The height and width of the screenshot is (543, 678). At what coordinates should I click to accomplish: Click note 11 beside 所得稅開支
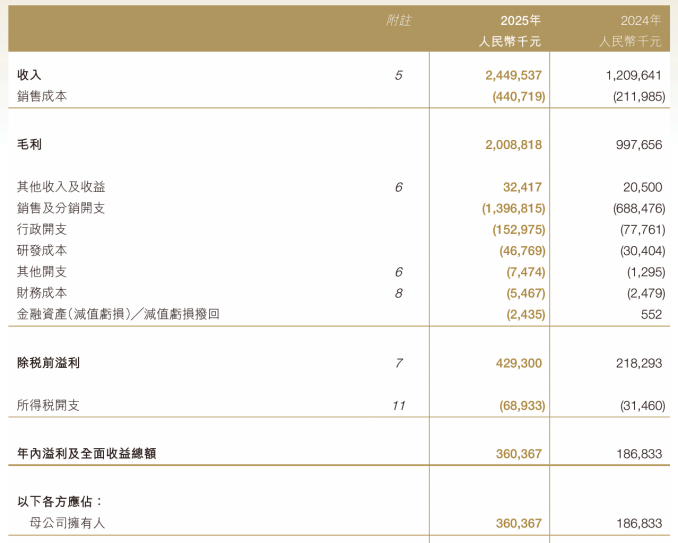click(x=398, y=406)
